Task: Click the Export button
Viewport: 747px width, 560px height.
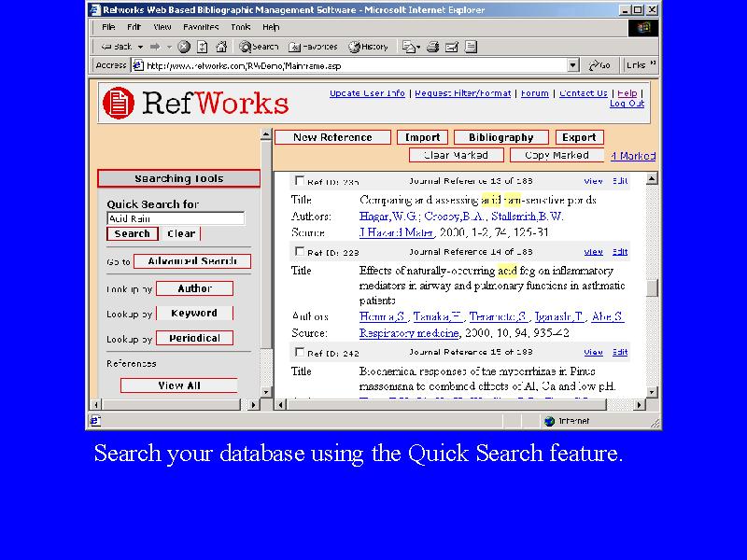Action: 579,137
